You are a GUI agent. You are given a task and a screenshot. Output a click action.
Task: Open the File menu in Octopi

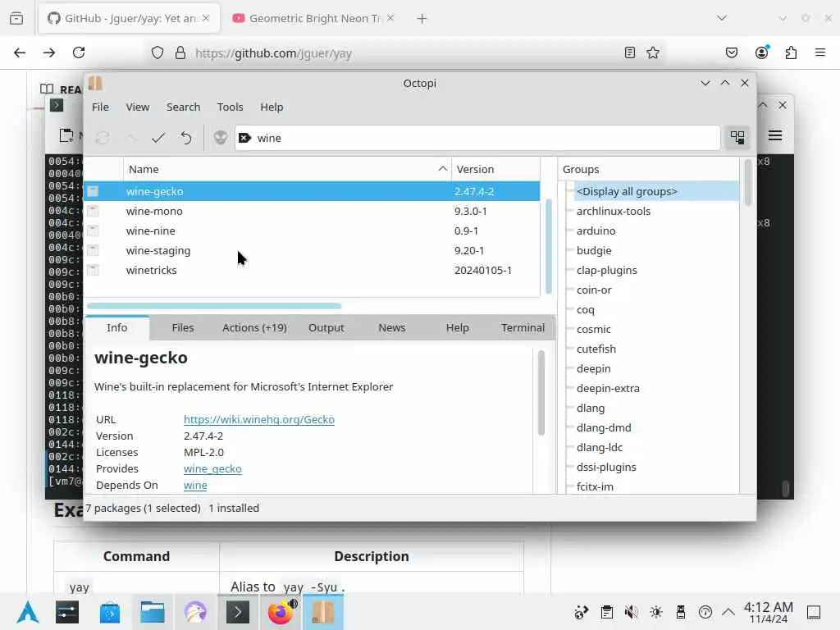click(100, 107)
